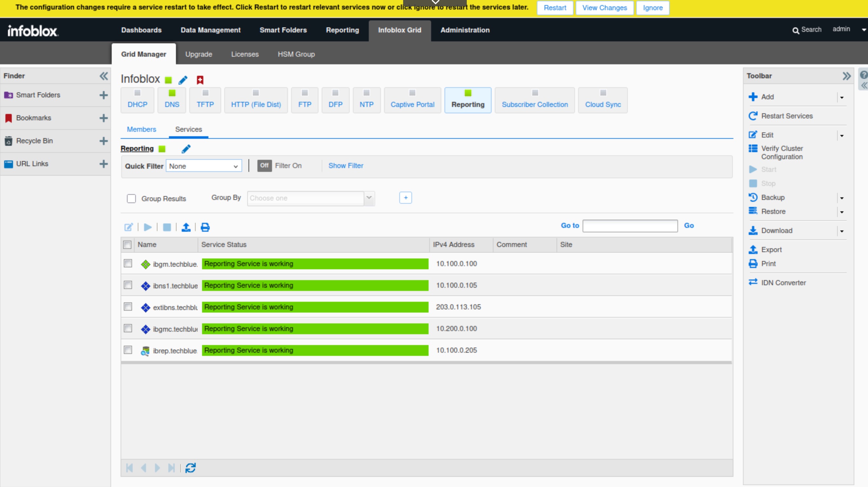Viewport: 868px width, 487px height.
Task: Click the export icon above the table
Action: click(186, 227)
